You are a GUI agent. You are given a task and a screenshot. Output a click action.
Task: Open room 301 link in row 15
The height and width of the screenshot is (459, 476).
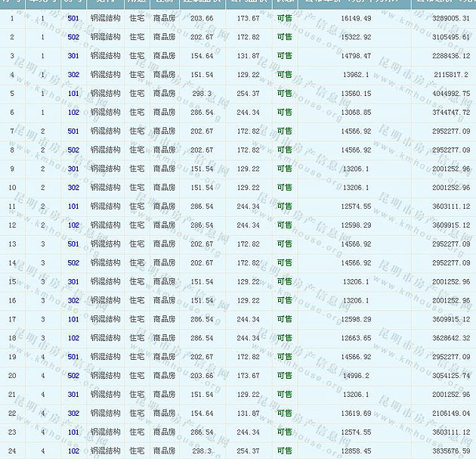tap(73, 281)
